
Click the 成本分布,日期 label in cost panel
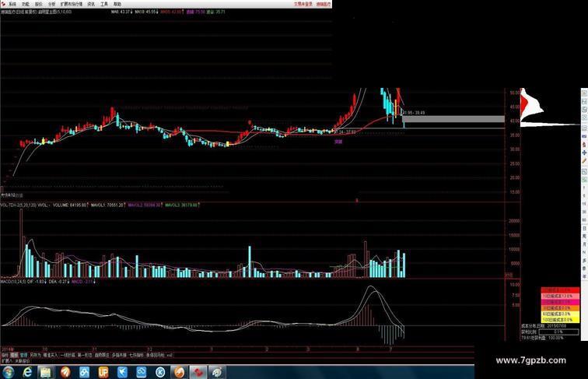(x=532, y=326)
